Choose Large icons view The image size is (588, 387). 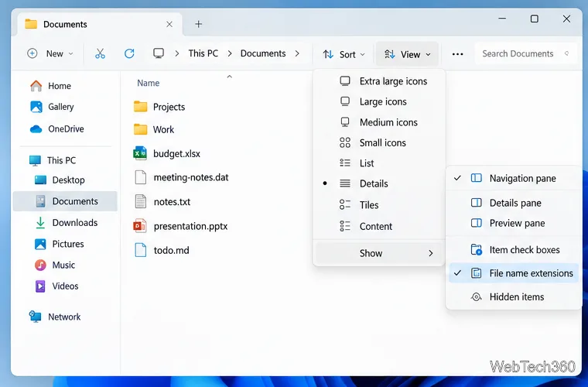379,102
